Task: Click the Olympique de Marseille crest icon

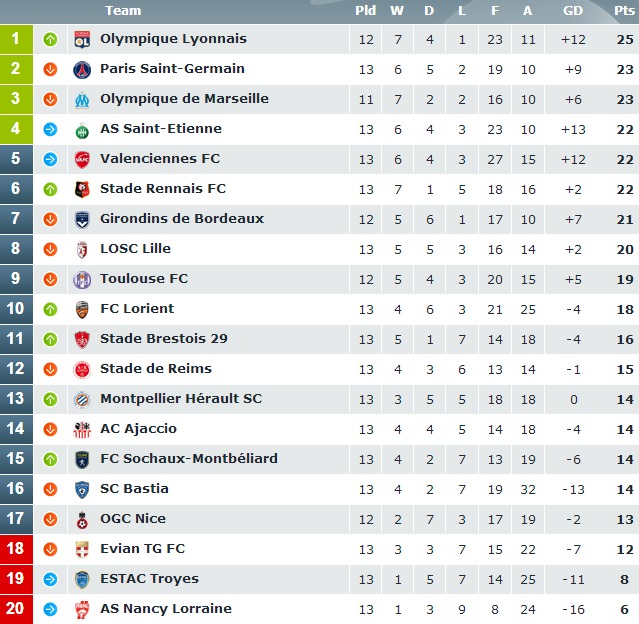Action: coord(81,100)
